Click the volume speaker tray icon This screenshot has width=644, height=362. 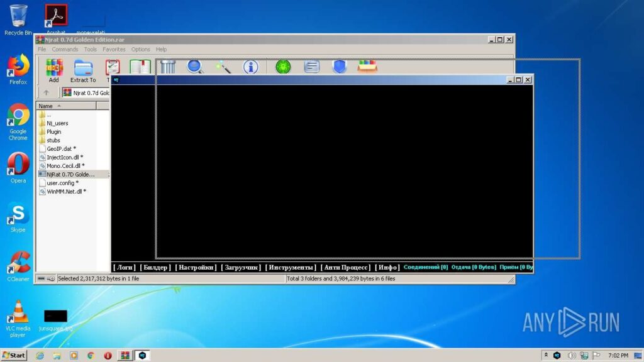pyautogui.click(x=571, y=356)
